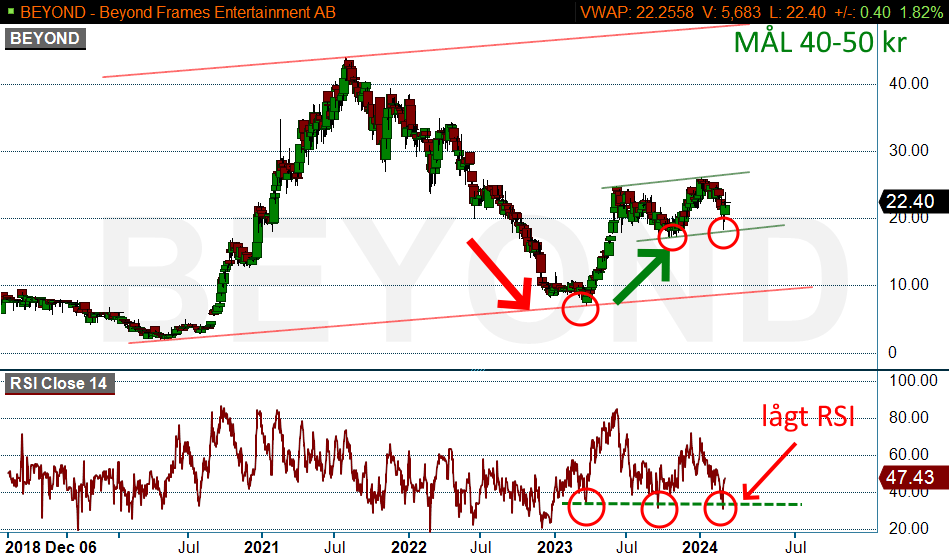Click the current price tag 22.40 on axis
The image size is (949, 560).
(x=913, y=202)
